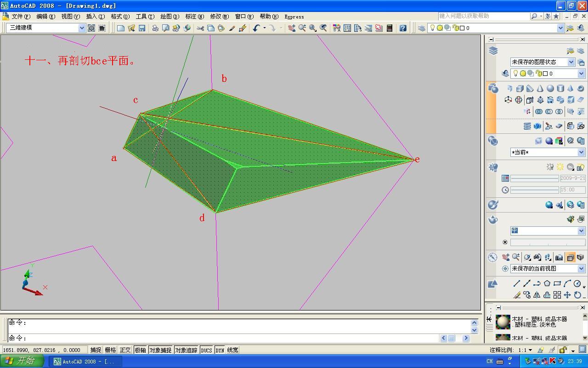The height and width of the screenshot is (368, 588).
Task: Select the first wood material sphere thumbnail
Action: click(x=503, y=321)
